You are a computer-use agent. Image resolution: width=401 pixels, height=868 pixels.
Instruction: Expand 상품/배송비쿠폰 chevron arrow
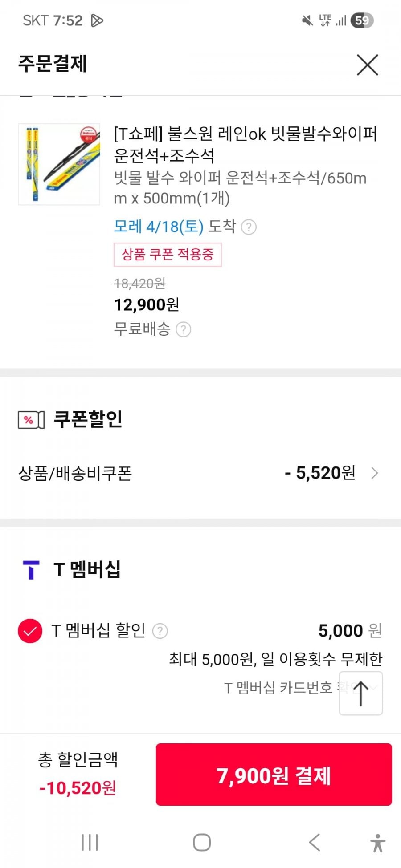click(x=375, y=473)
